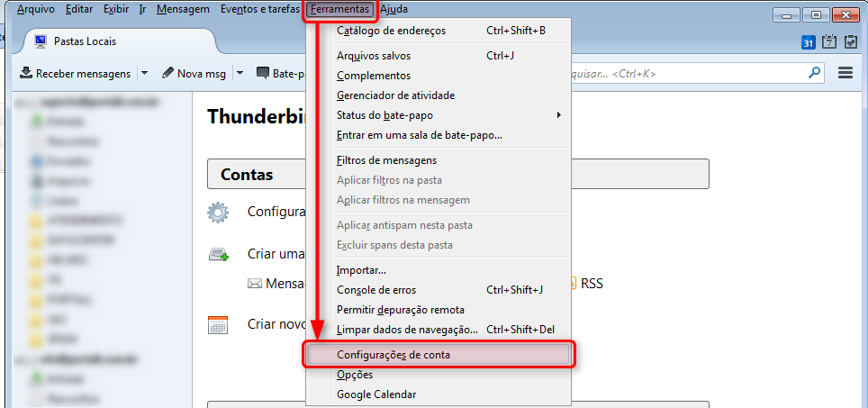Click the search magnifier icon
868x408 pixels.
tap(814, 73)
